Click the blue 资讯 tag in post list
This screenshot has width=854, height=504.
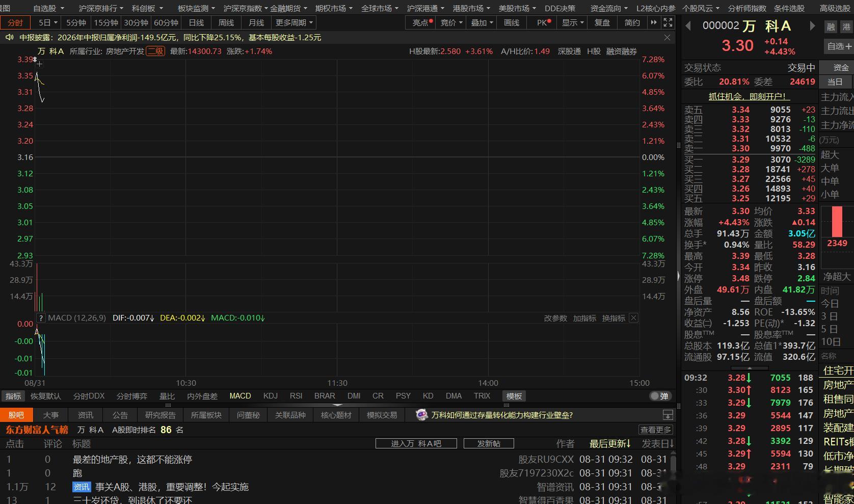pos(82,487)
